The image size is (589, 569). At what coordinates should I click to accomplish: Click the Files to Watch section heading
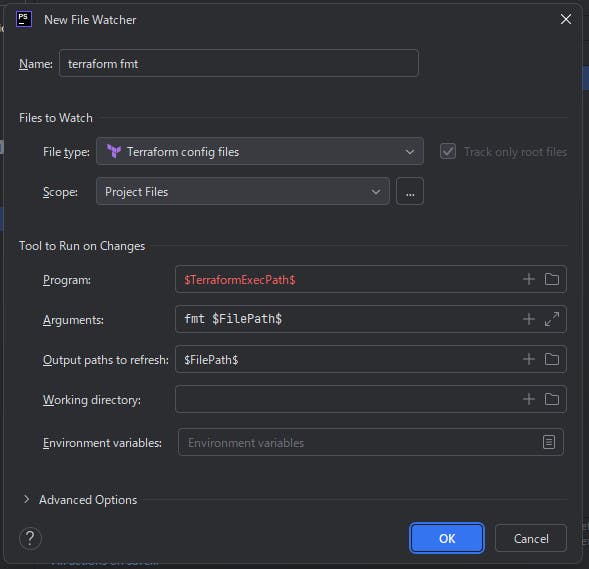[x=56, y=118]
